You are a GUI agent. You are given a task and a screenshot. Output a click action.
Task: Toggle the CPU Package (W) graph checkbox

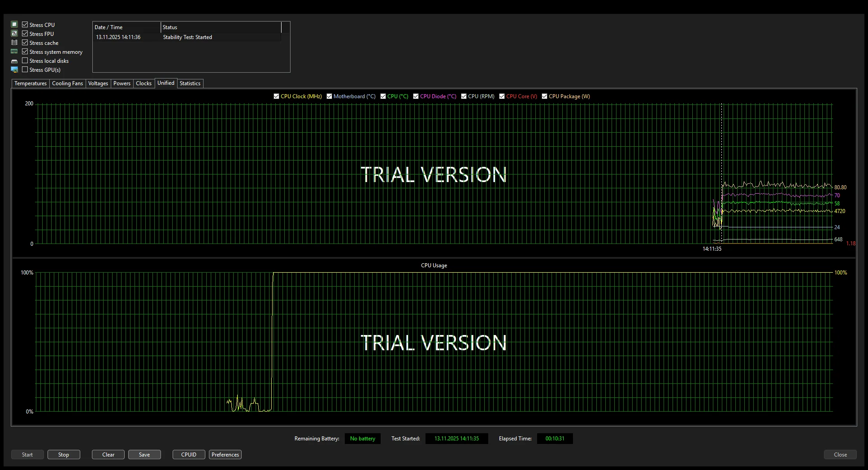(544, 96)
